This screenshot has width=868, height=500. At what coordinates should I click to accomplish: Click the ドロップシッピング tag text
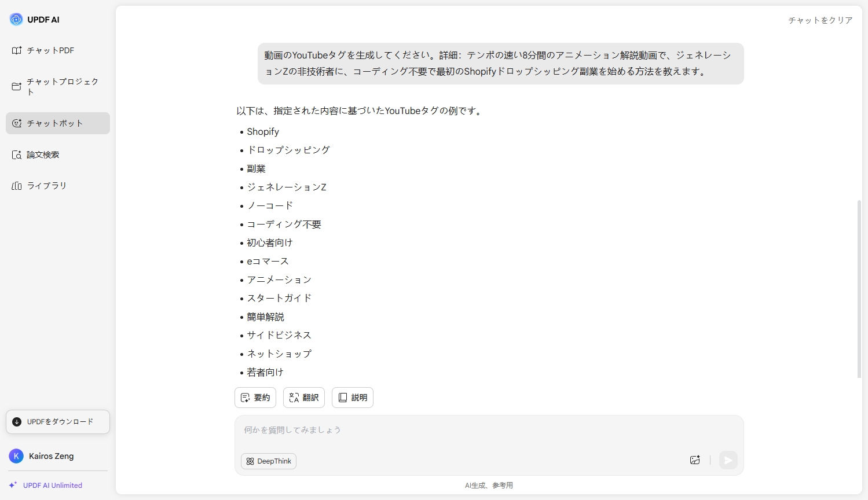pos(288,150)
